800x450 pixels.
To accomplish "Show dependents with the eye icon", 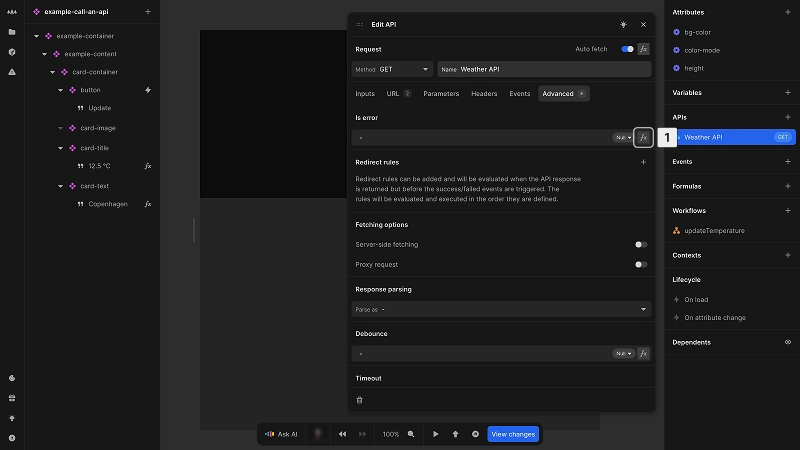I will coord(788,342).
